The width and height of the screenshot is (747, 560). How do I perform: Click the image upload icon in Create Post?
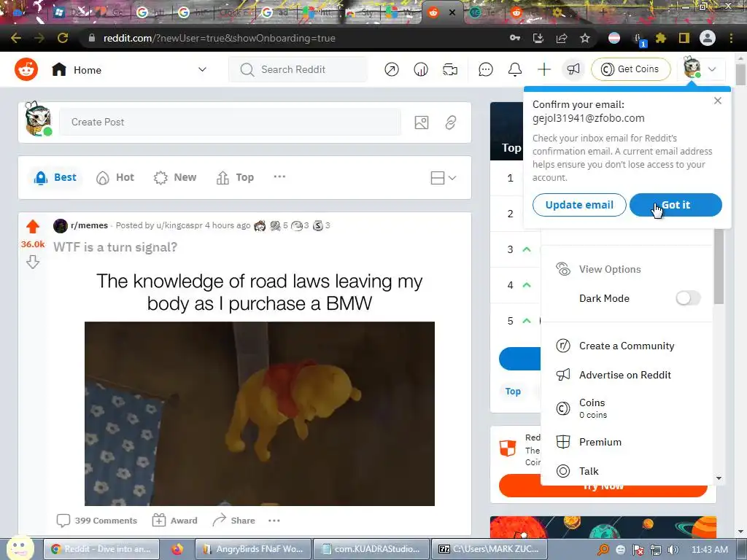(x=422, y=122)
